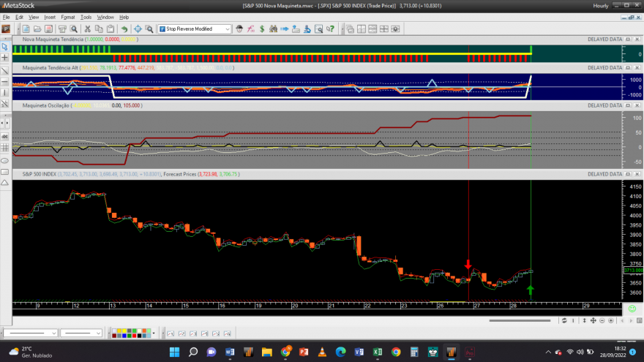The width and height of the screenshot is (644, 362).
Task: Click the four-way pan arrows icon
Action: pos(593,320)
